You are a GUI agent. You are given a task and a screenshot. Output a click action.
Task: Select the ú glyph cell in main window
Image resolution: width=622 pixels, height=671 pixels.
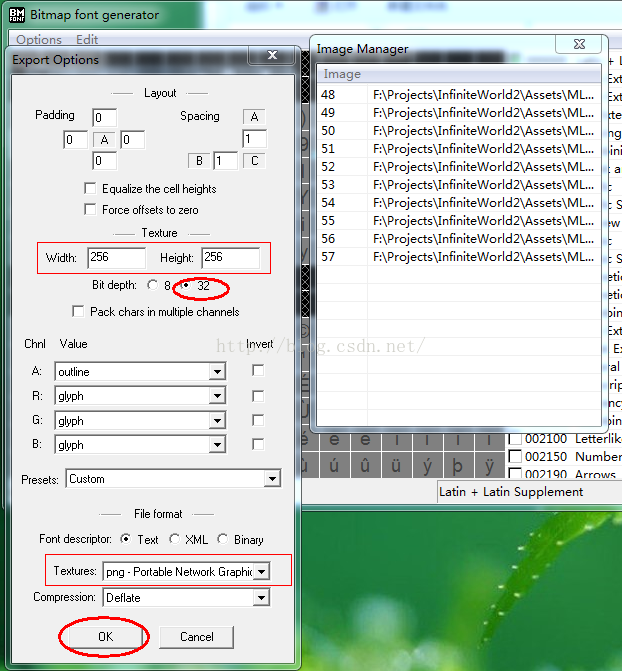coord(334,465)
